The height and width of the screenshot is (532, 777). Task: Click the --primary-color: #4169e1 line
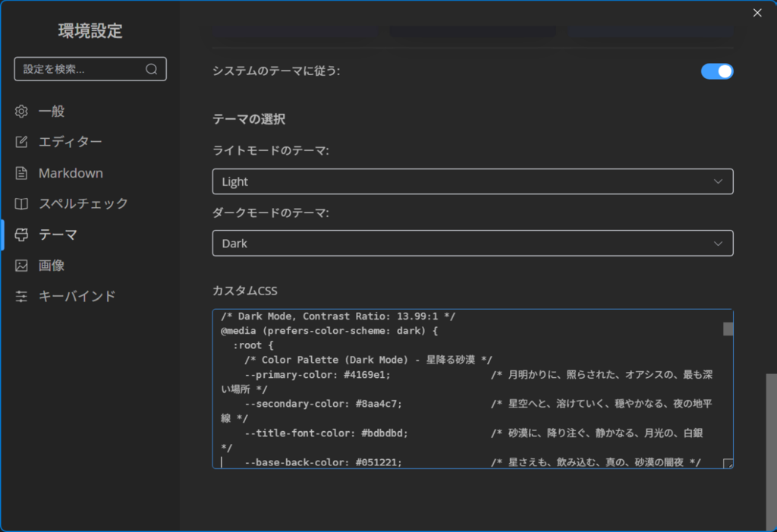317,375
